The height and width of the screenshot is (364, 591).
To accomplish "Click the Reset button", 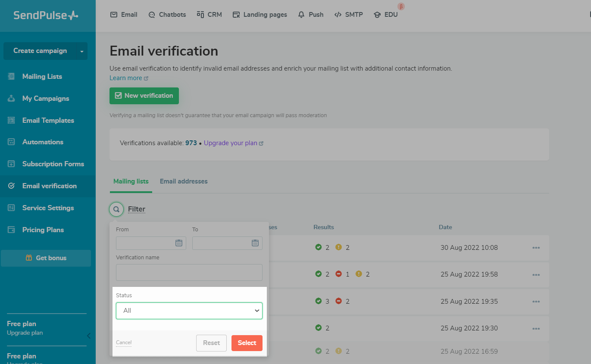I will pyautogui.click(x=212, y=343).
